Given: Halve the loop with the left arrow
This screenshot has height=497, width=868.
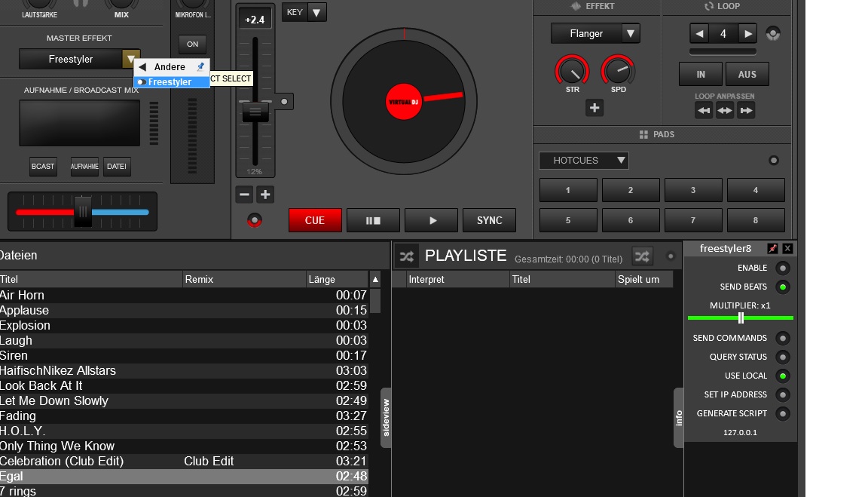Looking at the screenshot, I should click(x=700, y=34).
